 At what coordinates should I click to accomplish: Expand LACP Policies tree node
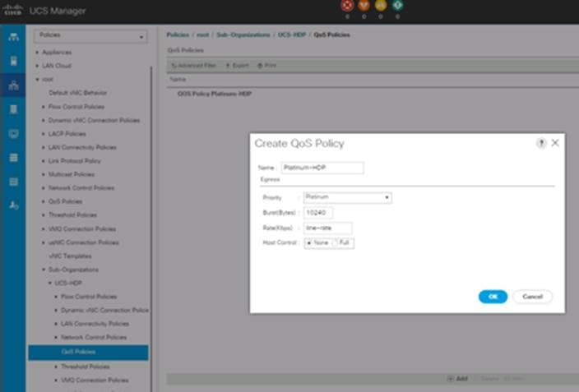(44, 134)
